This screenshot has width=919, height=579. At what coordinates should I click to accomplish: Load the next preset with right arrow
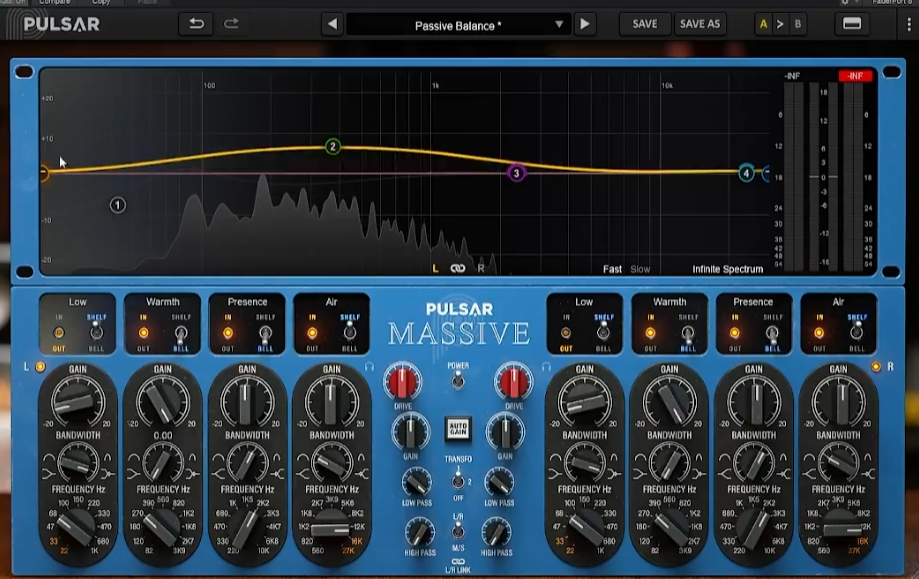584,24
